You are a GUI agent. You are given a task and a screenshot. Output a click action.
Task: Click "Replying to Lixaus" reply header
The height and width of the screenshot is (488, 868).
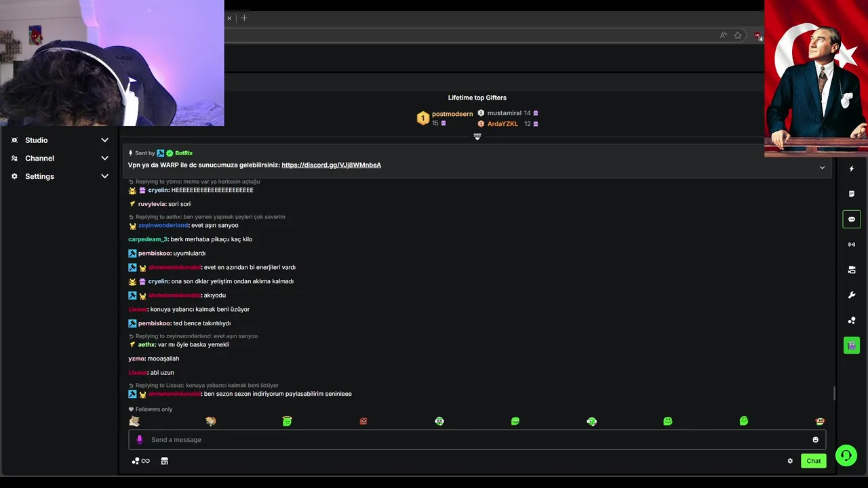203,386
